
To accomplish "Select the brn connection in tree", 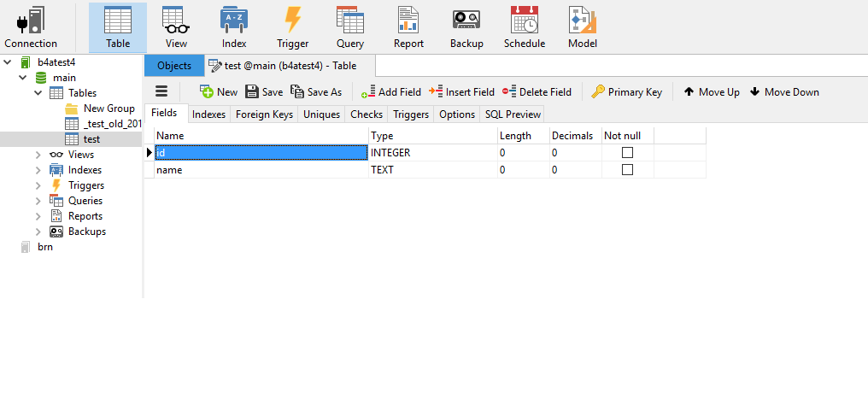I will [x=44, y=247].
